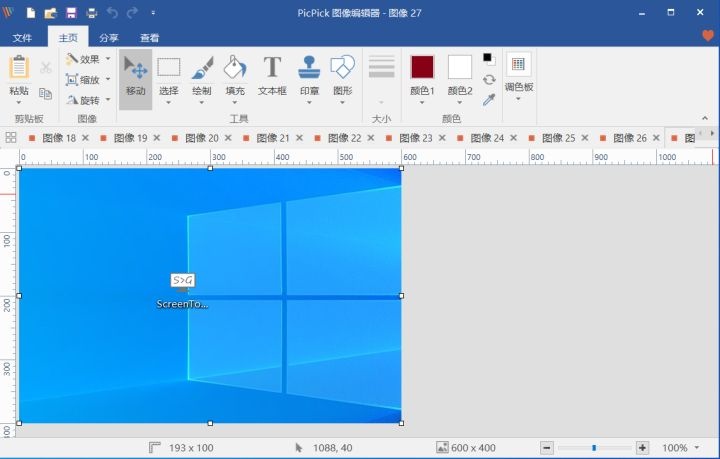Print using the printer icon
This screenshot has width=720, height=459.
[92, 13]
